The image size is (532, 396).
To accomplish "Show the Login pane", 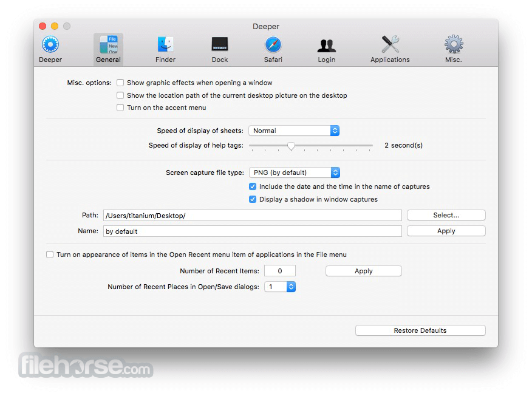I will (326, 49).
